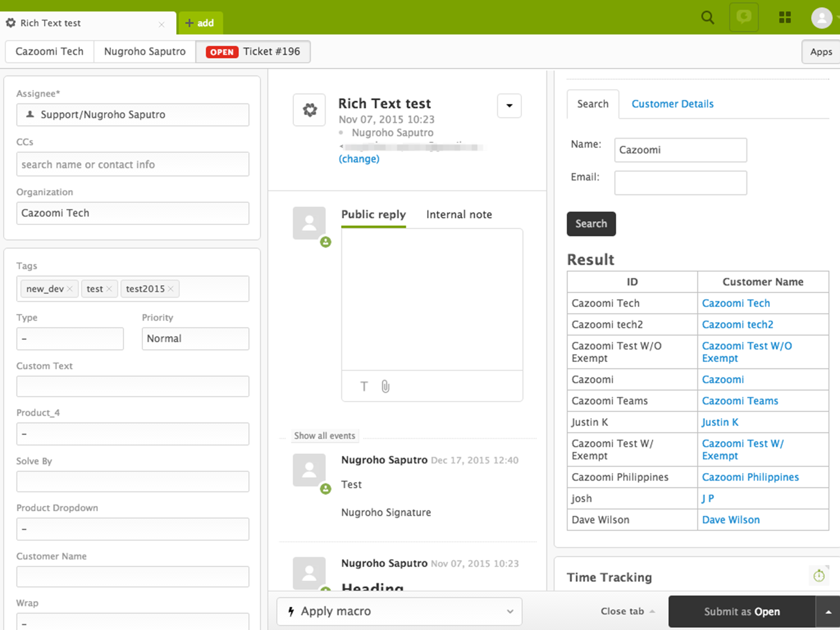Open the Cazoomi Philippines customer link

pos(750,477)
